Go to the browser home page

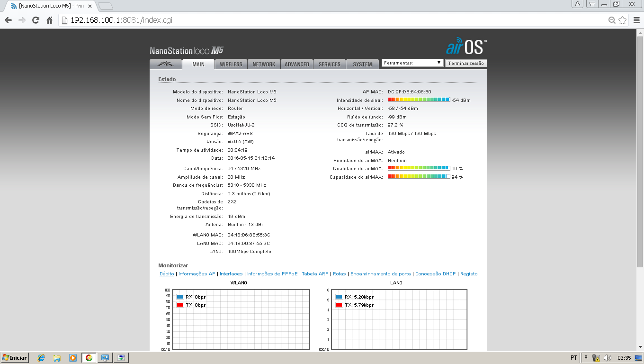pos(49,20)
